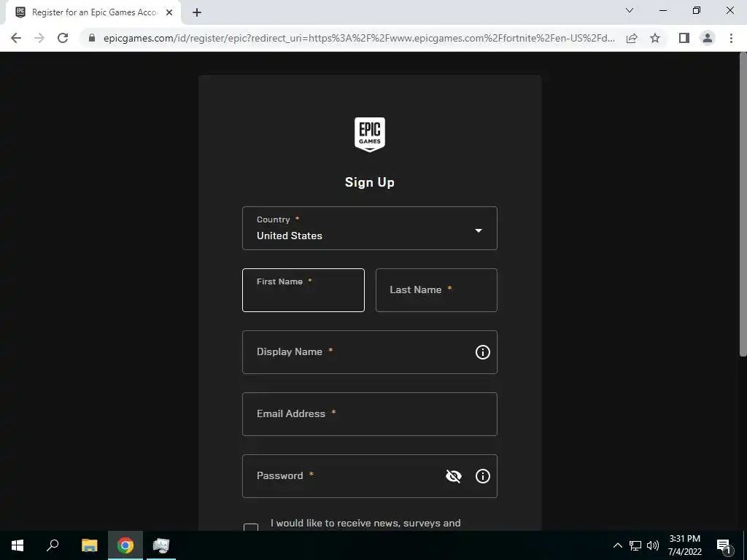Select the Email Address field
This screenshot has height=560, width=747.
tap(370, 414)
